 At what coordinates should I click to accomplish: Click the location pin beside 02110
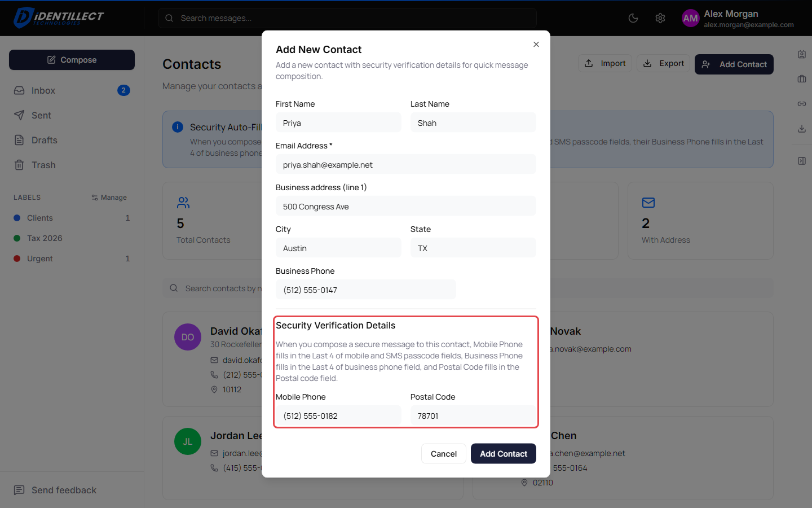point(524,483)
